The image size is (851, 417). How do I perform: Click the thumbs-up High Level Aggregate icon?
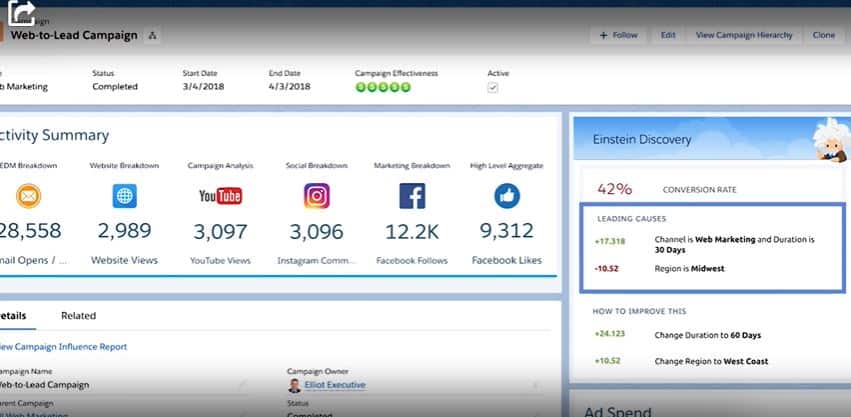tap(507, 196)
